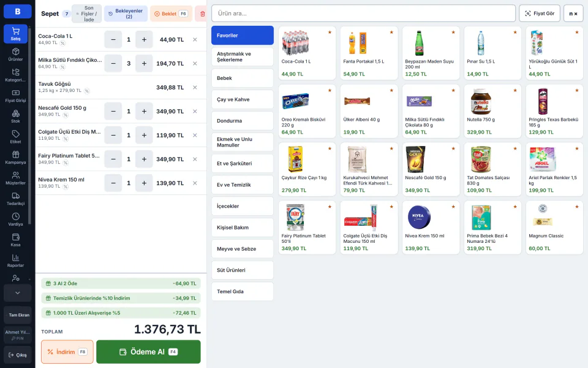
Task: Open the Satış cart section in sidebar
Action: 15,34
